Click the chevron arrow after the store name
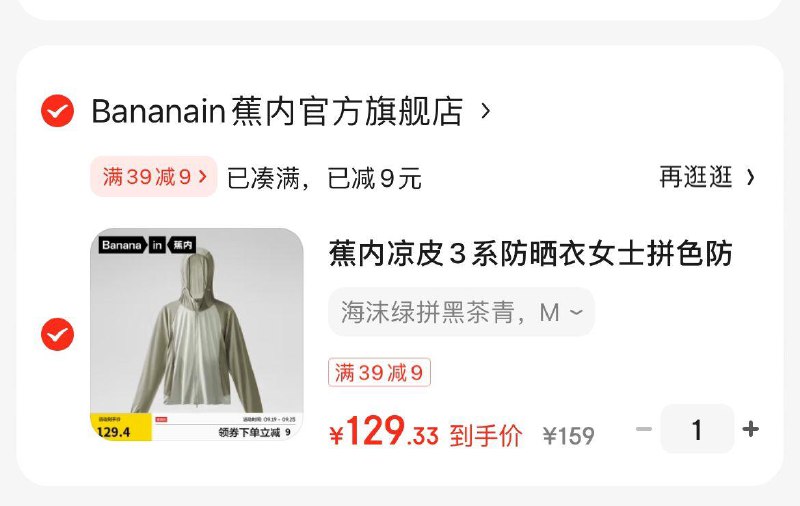The image size is (800, 506). pyautogui.click(x=486, y=111)
